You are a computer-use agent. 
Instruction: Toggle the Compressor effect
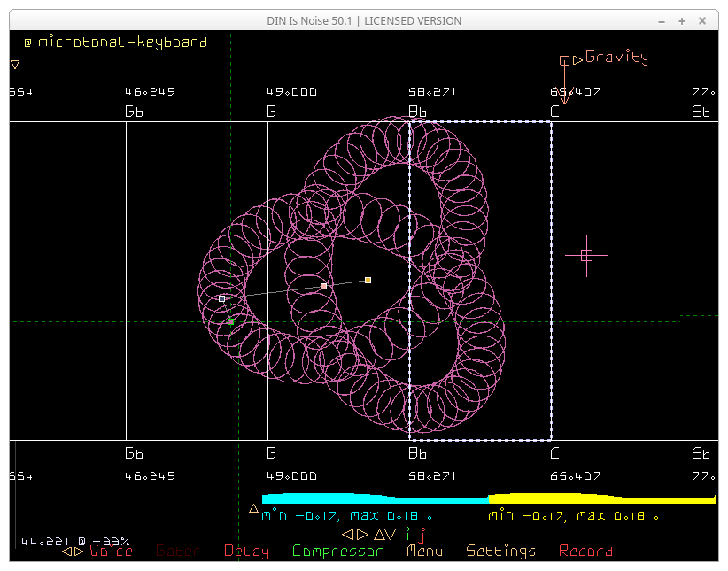[x=337, y=552]
